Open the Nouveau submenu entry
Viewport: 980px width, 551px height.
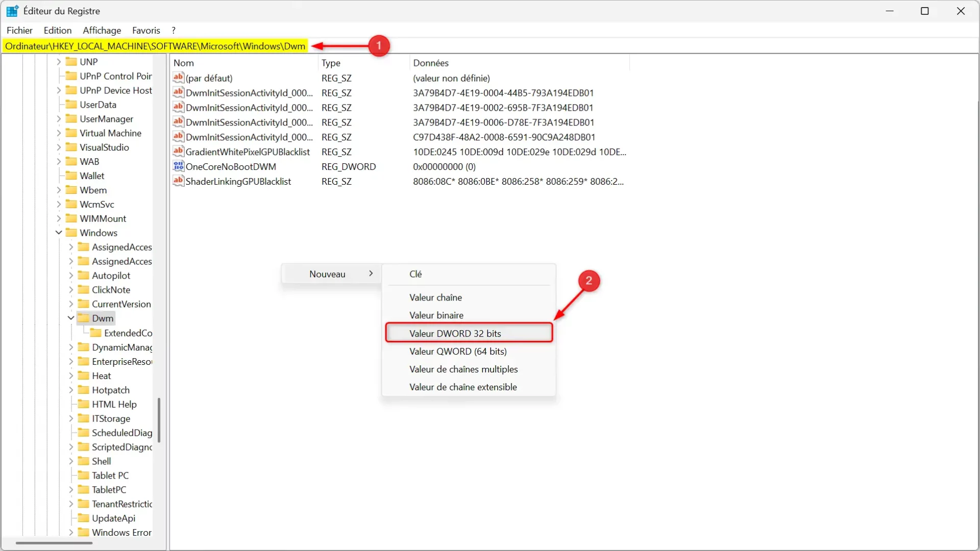coord(331,274)
